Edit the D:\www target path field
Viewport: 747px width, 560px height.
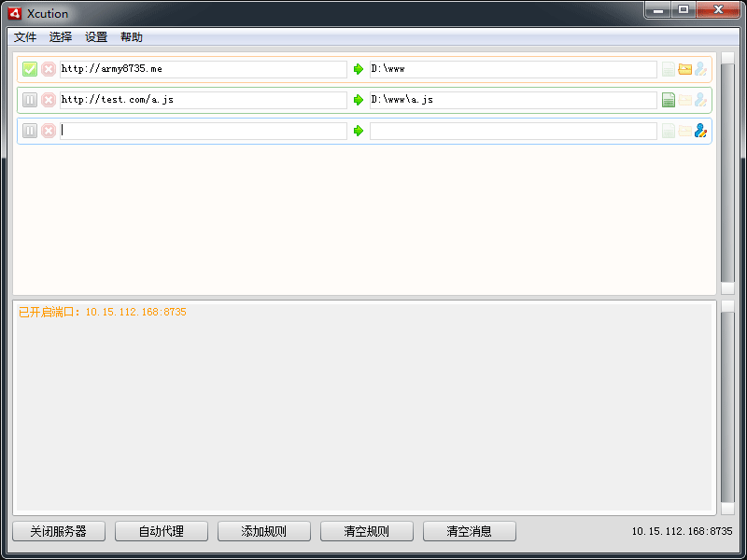click(513, 69)
